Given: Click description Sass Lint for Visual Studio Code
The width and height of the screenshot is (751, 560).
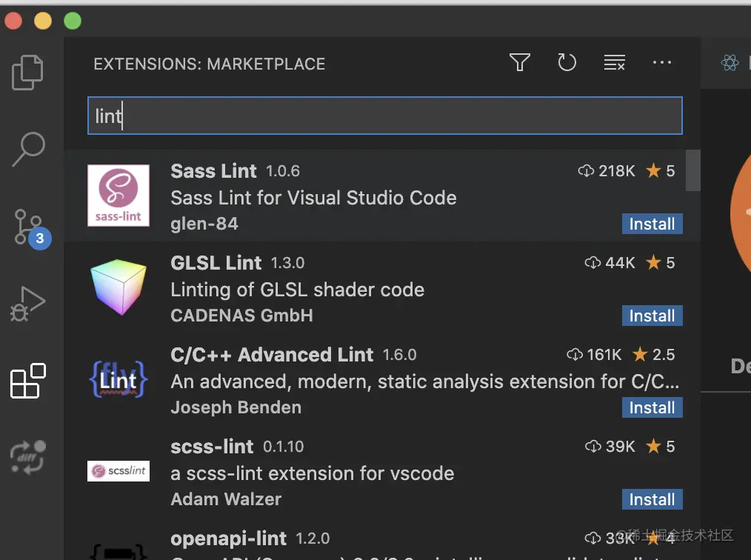Looking at the screenshot, I should [314, 198].
